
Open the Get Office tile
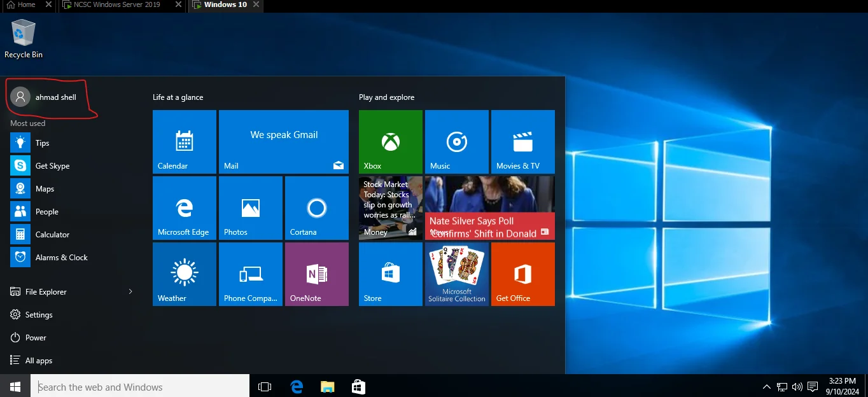point(523,274)
